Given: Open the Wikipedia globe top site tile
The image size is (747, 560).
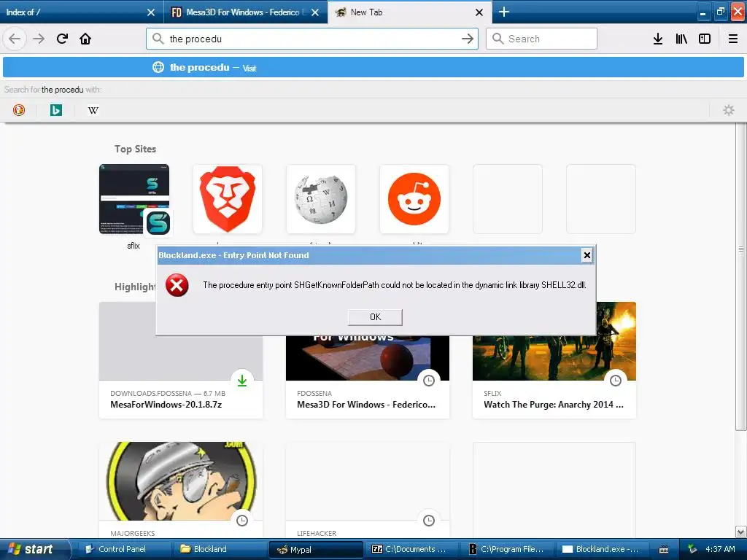Looking at the screenshot, I should click(321, 199).
